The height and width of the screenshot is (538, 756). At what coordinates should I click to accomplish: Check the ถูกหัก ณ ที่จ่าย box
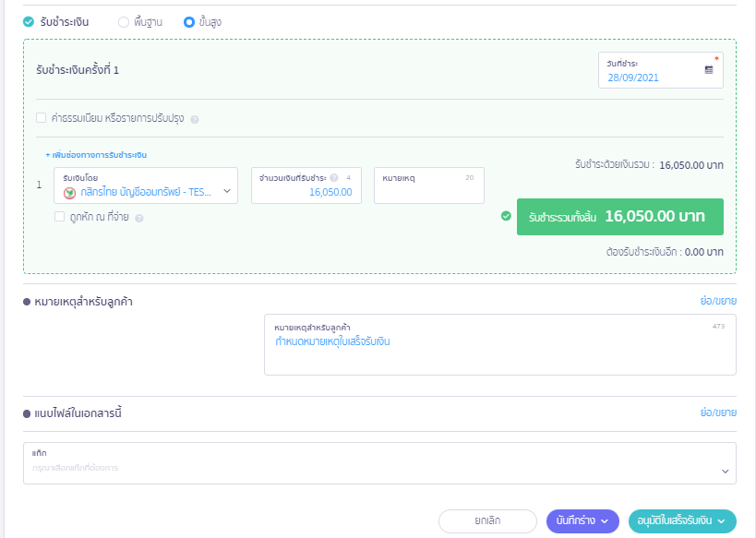[x=59, y=217]
